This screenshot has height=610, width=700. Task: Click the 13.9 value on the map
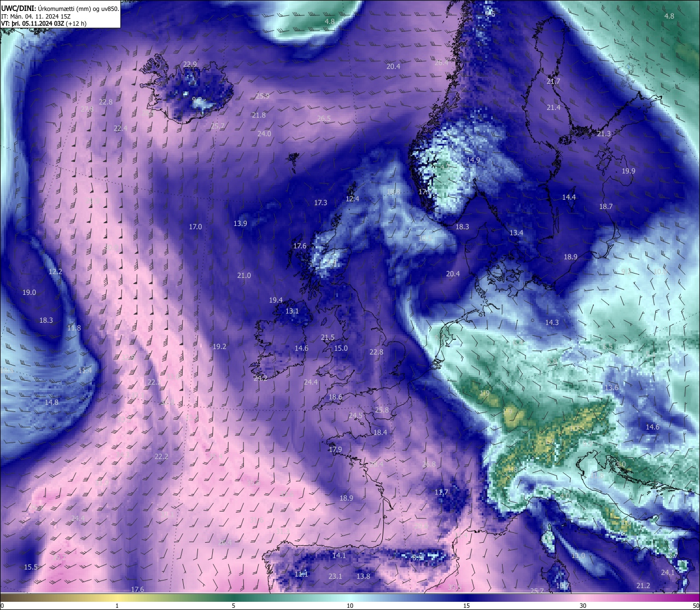[240, 223]
